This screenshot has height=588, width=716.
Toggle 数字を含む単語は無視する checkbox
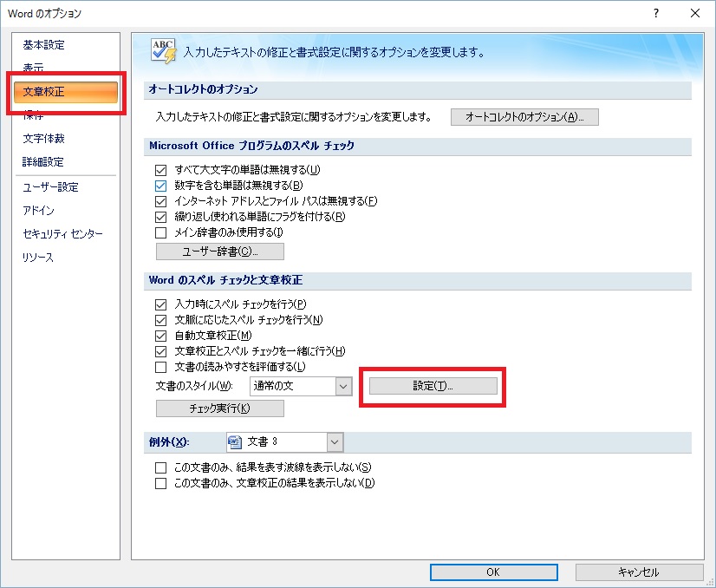click(160, 186)
